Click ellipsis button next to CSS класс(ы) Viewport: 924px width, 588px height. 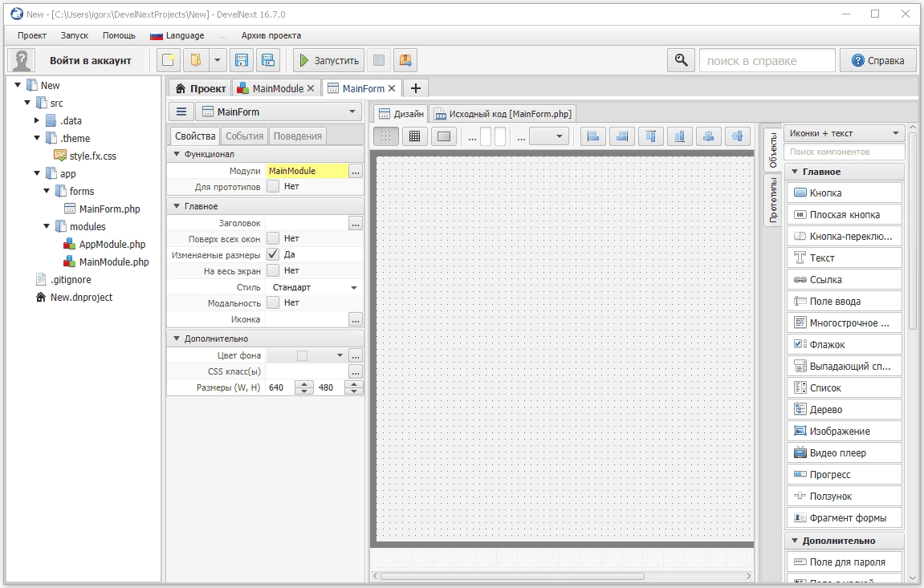[356, 372]
